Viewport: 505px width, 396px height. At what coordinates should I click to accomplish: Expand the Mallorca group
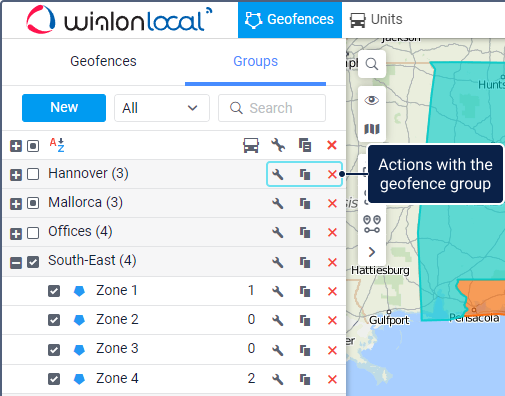click(16, 204)
